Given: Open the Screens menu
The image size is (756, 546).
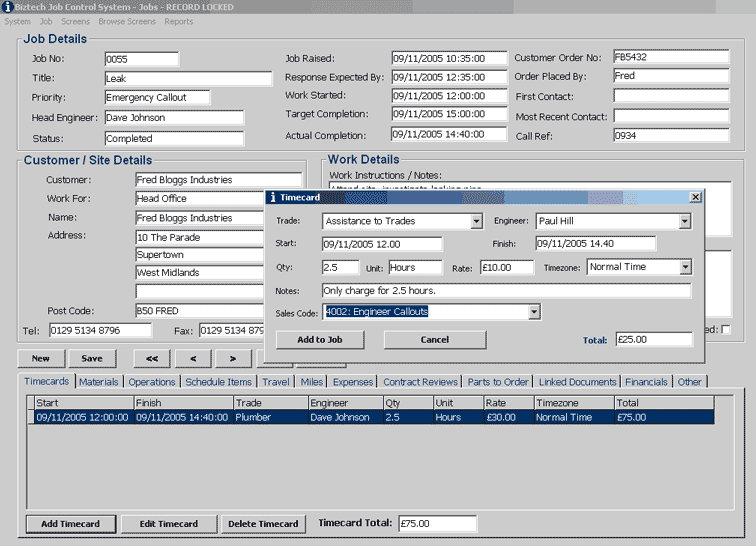Looking at the screenshot, I should coord(75,22).
